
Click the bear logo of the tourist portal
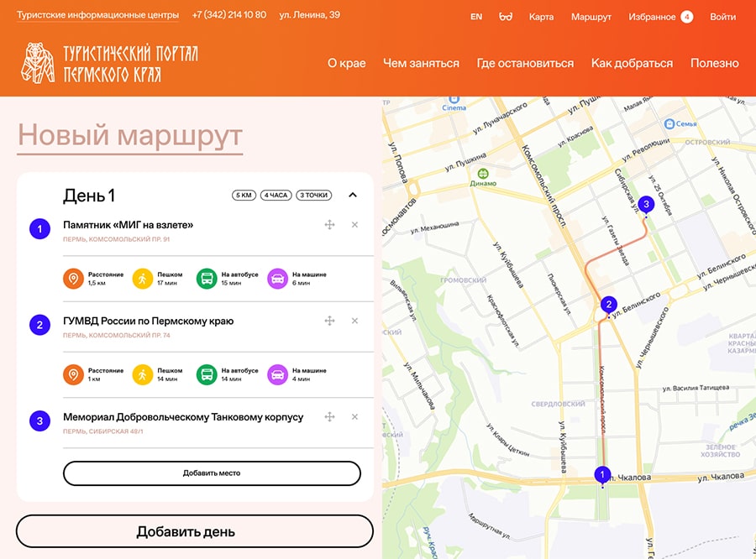tap(37, 64)
